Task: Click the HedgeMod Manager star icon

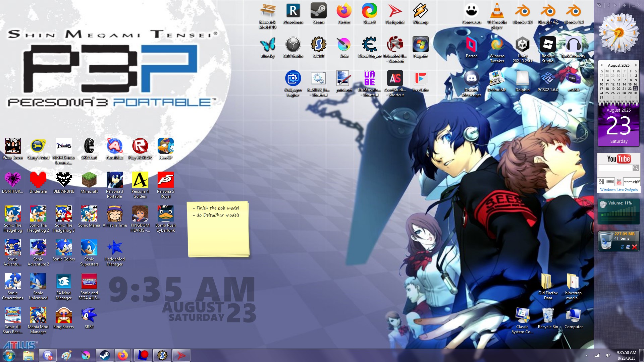Action: [x=115, y=253]
